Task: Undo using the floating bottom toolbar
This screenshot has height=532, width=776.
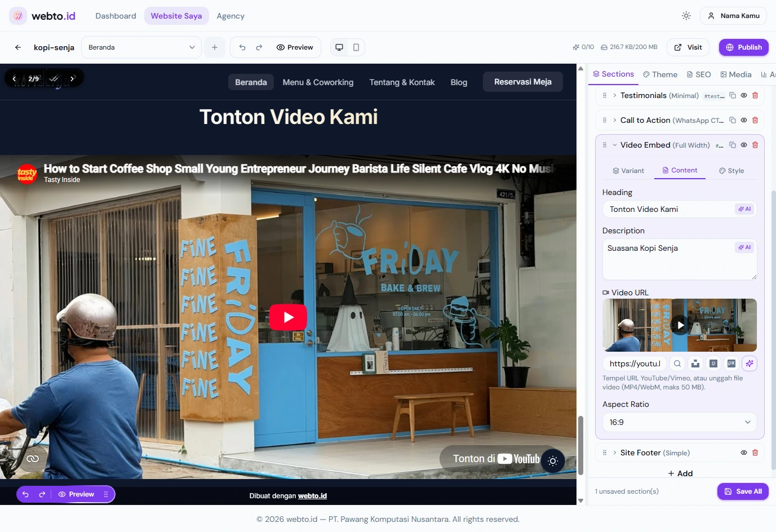Action: tap(25, 494)
